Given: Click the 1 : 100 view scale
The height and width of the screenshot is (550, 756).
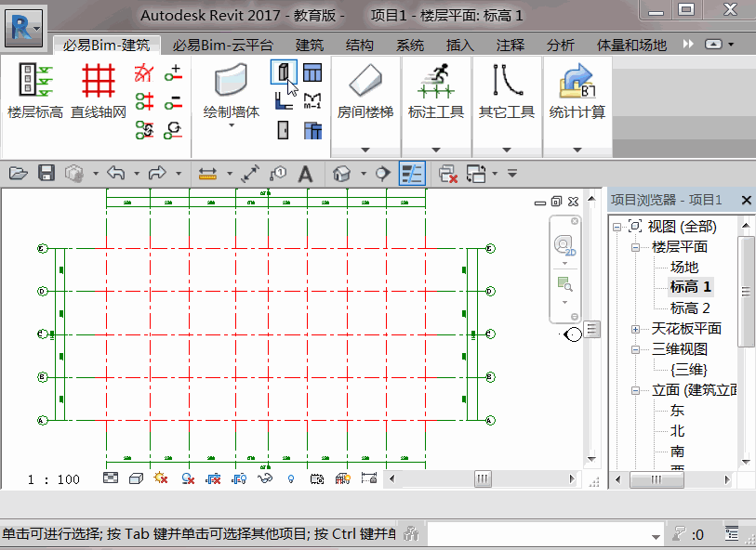Looking at the screenshot, I should (54, 479).
